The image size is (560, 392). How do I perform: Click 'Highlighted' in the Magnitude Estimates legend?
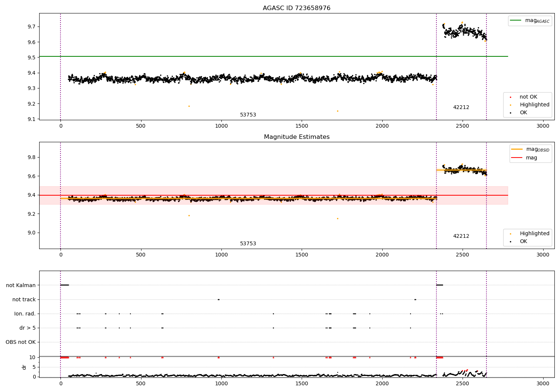(535, 234)
